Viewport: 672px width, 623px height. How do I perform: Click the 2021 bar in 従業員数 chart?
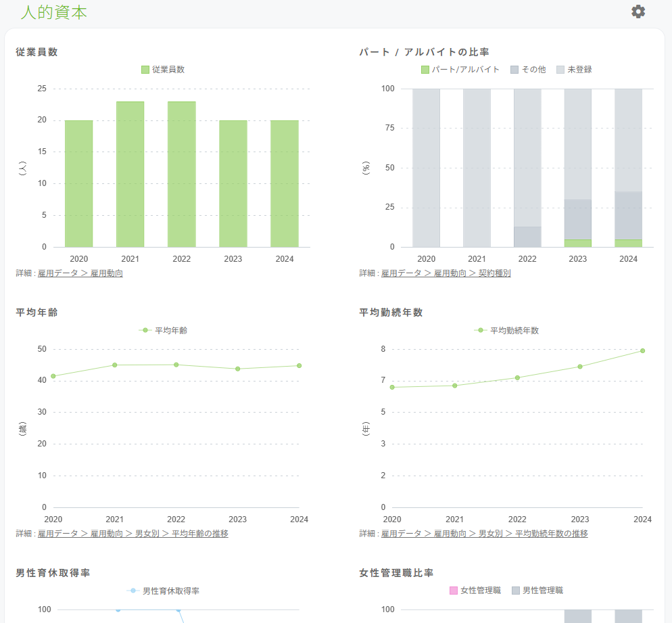130,174
